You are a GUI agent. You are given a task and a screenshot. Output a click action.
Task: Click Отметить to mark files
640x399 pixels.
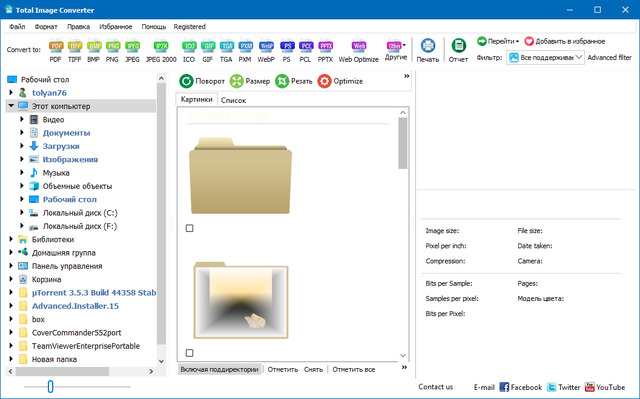click(x=283, y=369)
